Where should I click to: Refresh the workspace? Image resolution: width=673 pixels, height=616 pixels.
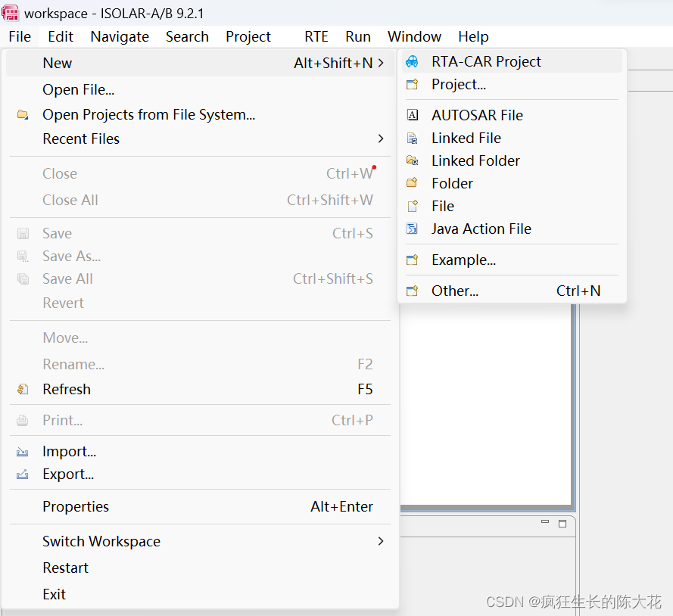click(66, 389)
